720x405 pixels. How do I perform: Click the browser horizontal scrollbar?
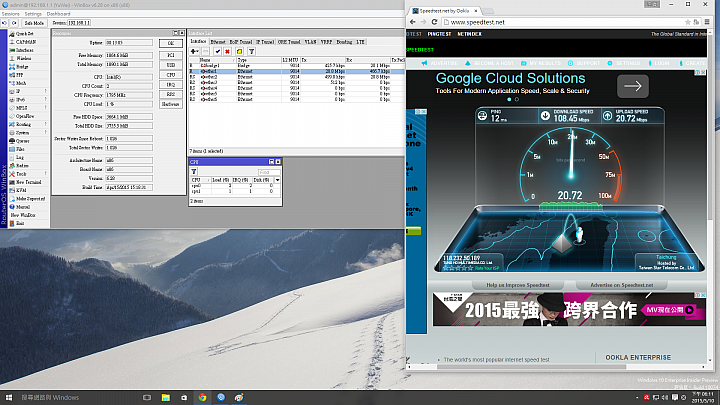tap(531, 367)
